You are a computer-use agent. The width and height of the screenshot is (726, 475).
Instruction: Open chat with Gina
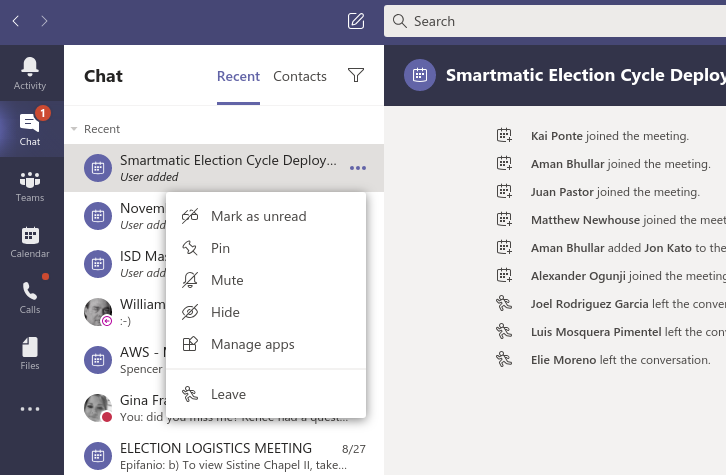point(115,408)
